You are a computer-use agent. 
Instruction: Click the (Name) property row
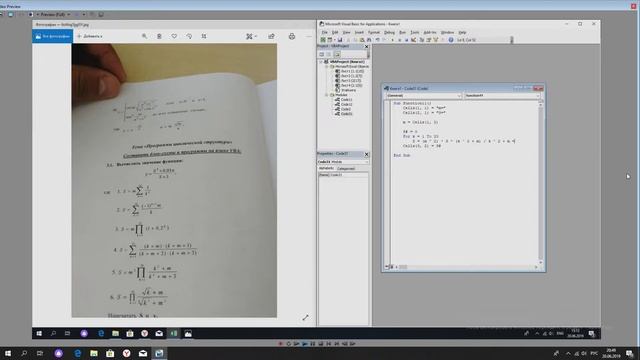[343, 175]
